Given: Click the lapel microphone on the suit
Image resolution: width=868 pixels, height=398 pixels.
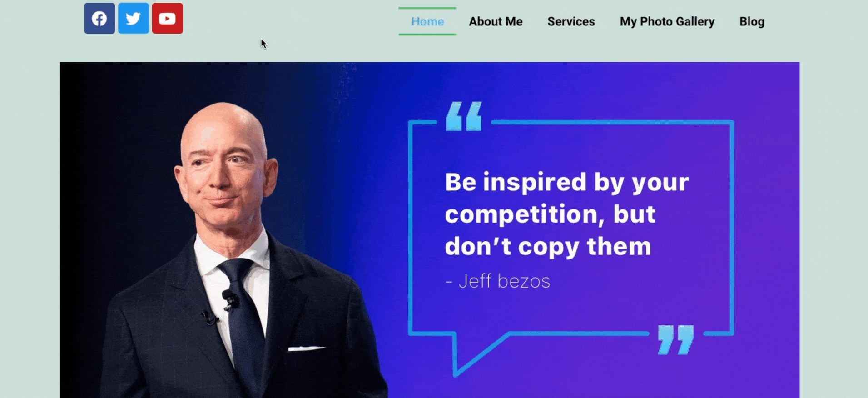Looking at the screenshot, I should (x=231, y=300).
